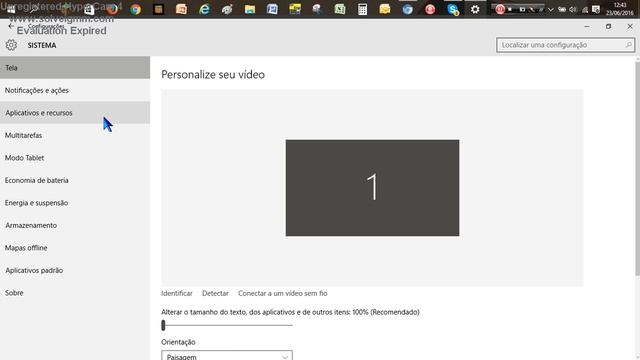Open Skype from the taskbar

(452, 9)
